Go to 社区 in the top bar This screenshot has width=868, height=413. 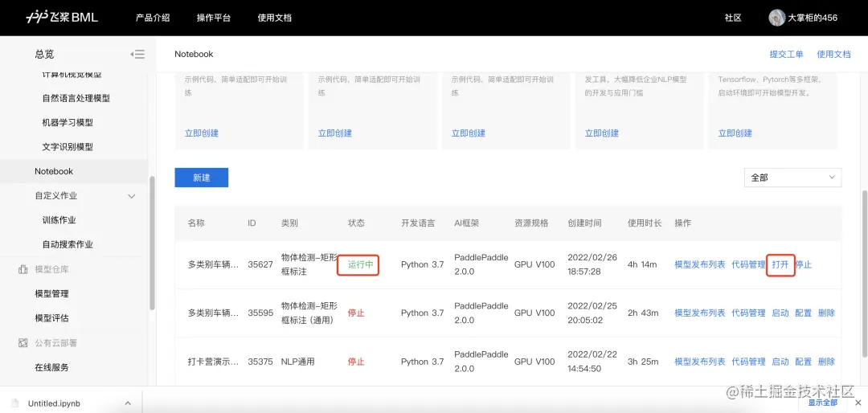click(x=733, y=18)
